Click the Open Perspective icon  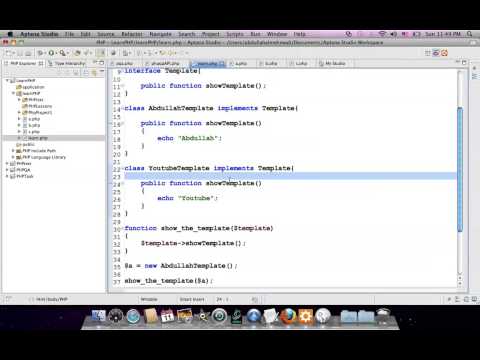pos(428,53)
